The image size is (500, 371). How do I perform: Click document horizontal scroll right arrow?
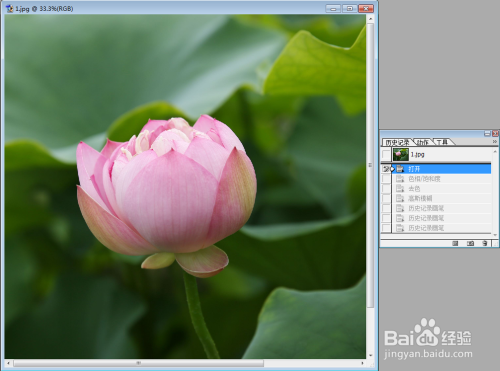tap(363, 363)
